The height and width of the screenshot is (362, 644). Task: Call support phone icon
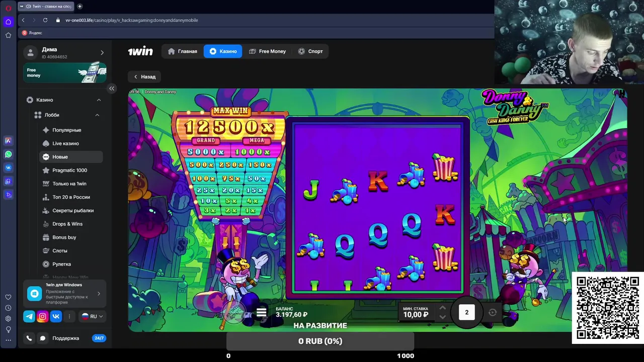click(x=29, y=338)
